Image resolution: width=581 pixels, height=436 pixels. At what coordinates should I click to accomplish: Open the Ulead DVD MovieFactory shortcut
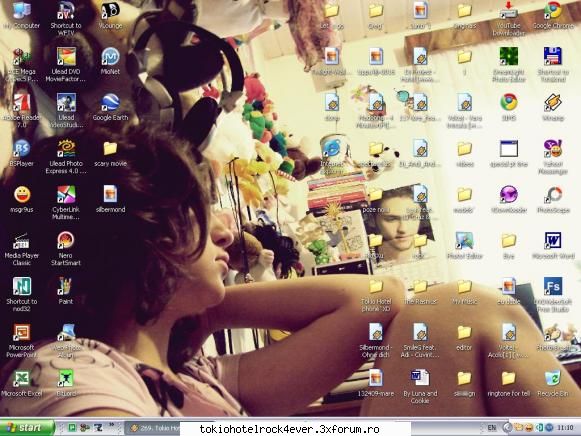[66, 64]
